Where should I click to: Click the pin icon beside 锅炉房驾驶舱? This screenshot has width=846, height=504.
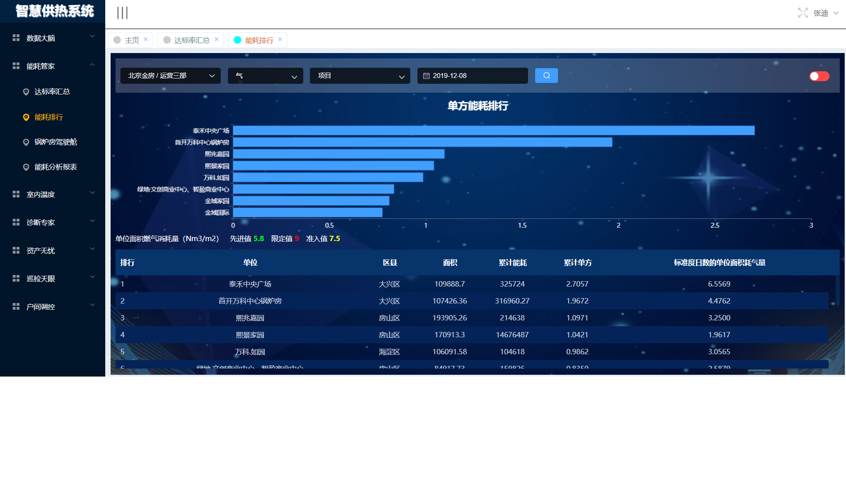[26, 142]
